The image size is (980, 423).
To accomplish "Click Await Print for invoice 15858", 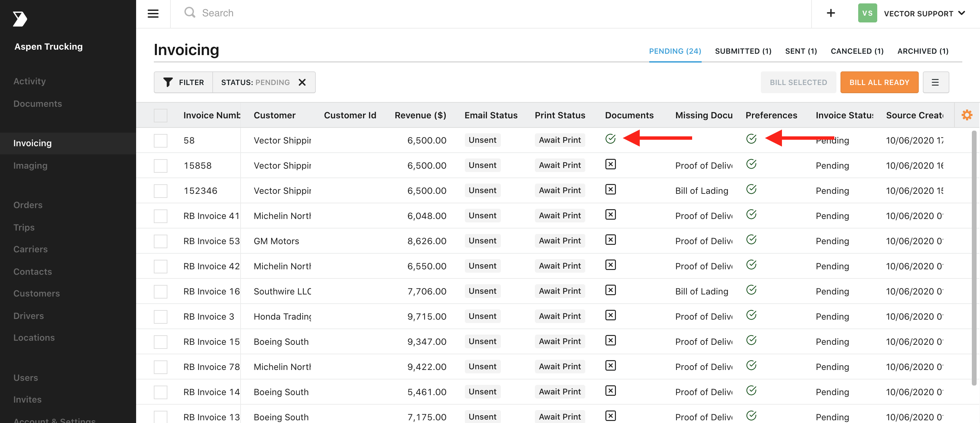I will [x=560, y=165].
